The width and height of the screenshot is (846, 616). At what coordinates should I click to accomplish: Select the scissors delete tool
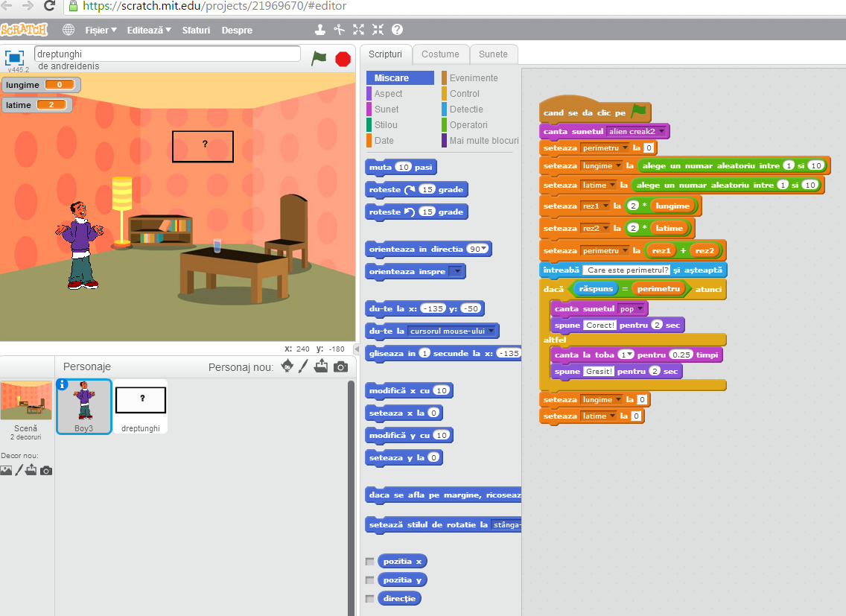tap(339, 30)
